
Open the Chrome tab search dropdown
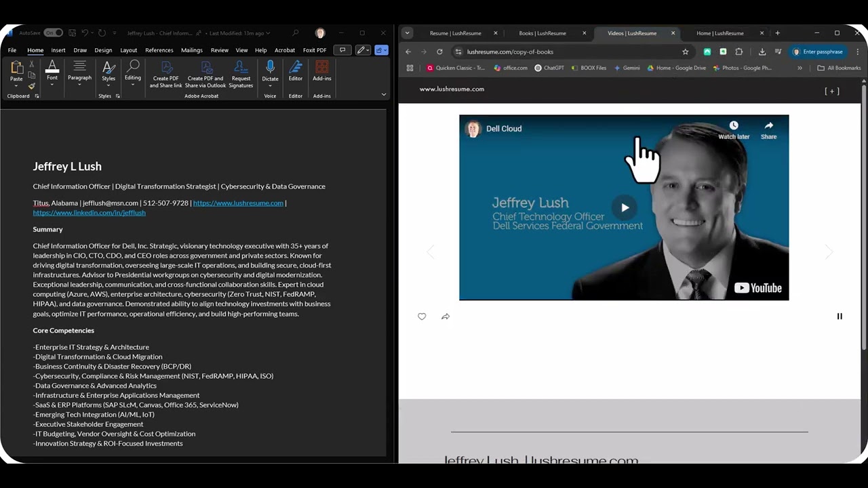407,33
